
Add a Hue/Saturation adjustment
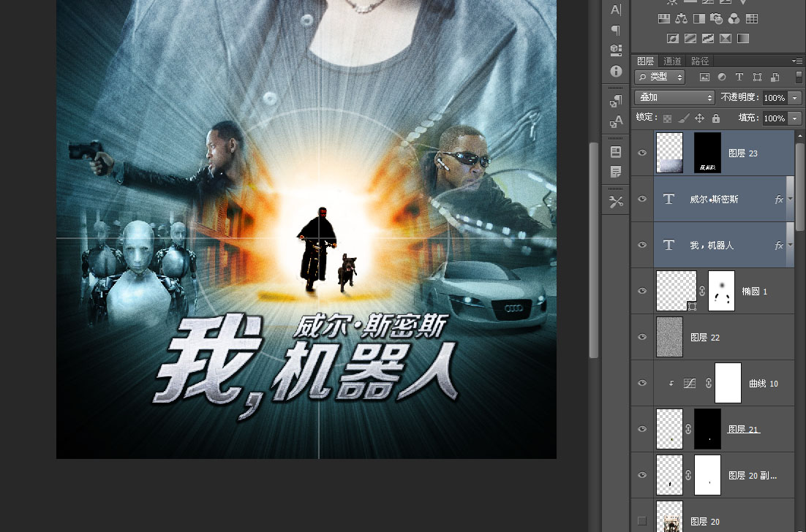663,19
